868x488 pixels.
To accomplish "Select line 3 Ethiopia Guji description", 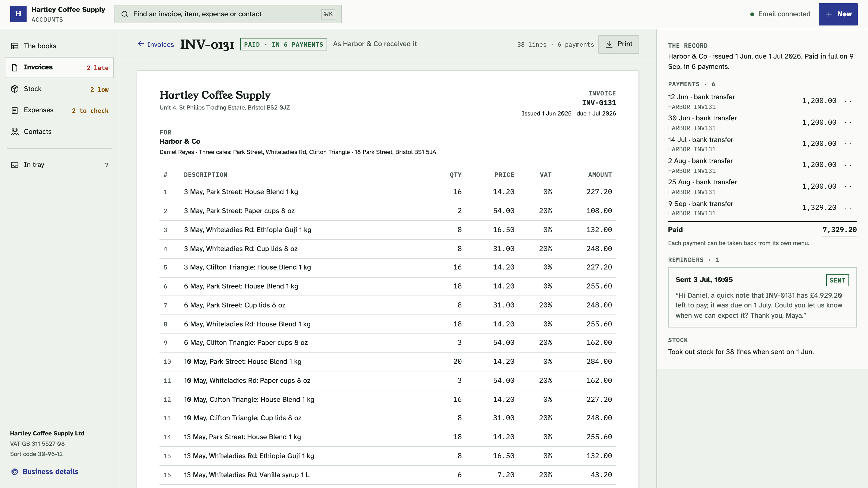I will point(247,230).
